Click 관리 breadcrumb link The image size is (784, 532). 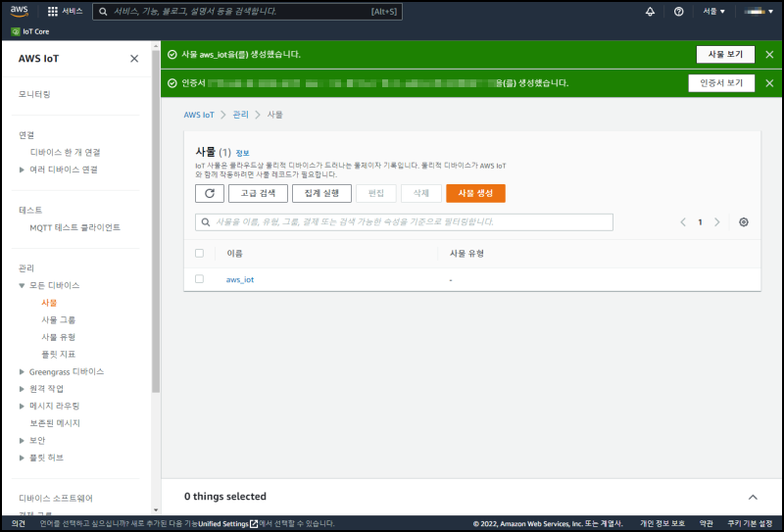pos(240,115)
